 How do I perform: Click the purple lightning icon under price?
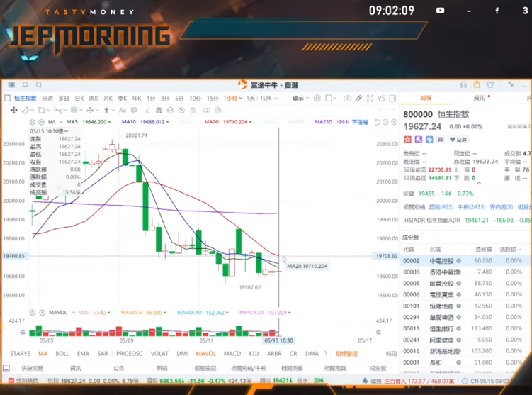419,140
